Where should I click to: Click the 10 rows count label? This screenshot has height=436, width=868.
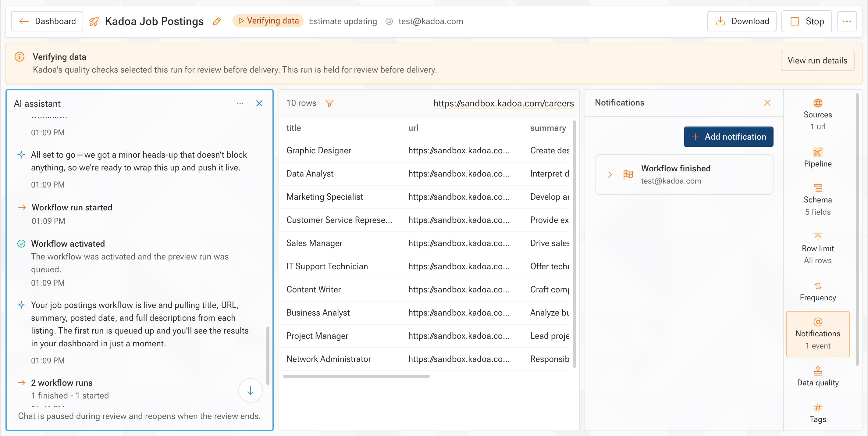coord(301,103)
